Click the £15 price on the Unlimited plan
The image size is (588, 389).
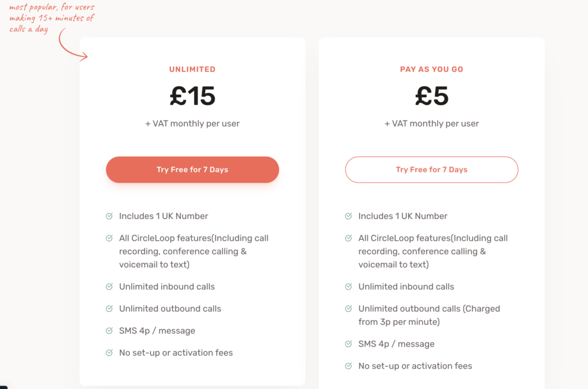tap(192, 96)
